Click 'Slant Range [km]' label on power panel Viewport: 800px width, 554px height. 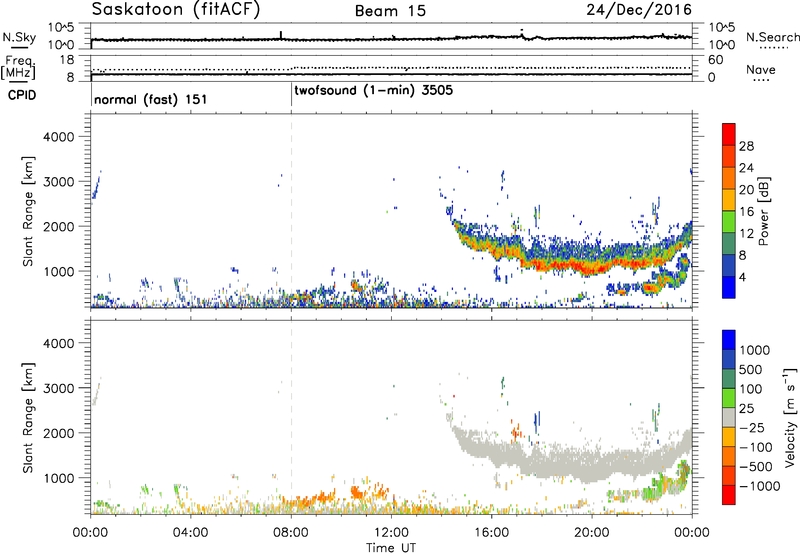(x=28, y=211)
